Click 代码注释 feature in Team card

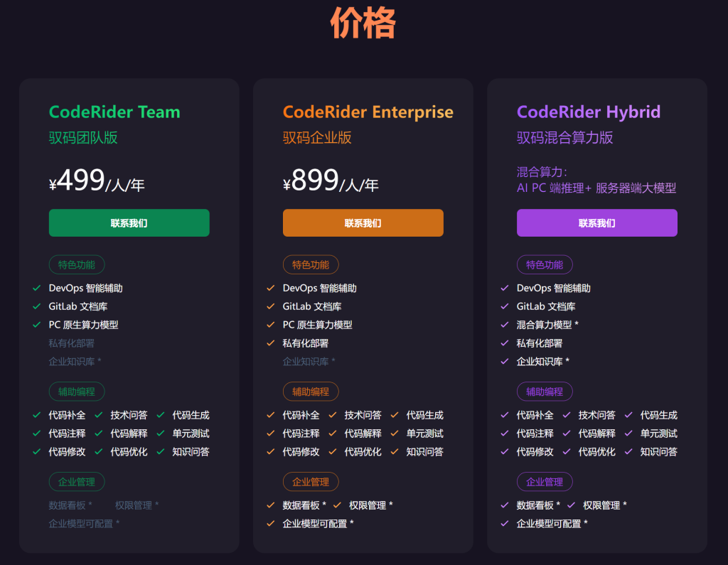tap(68, 433)
